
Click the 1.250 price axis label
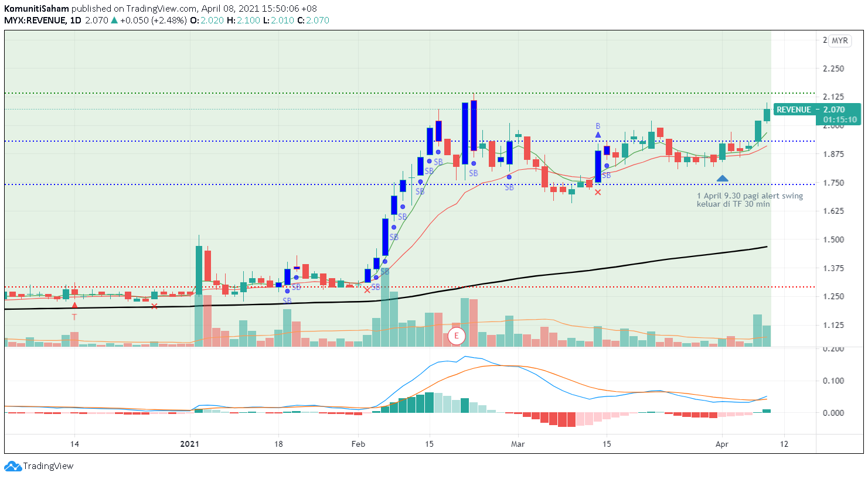tap(833, 296)
